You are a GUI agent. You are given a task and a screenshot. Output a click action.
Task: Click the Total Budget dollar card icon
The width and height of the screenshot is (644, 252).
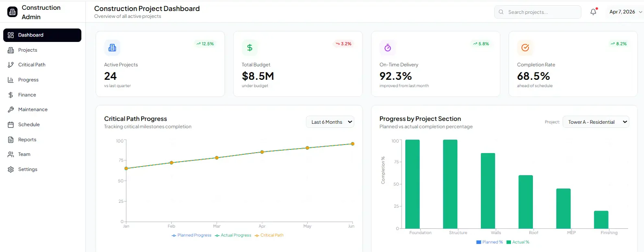coord(250,48)
